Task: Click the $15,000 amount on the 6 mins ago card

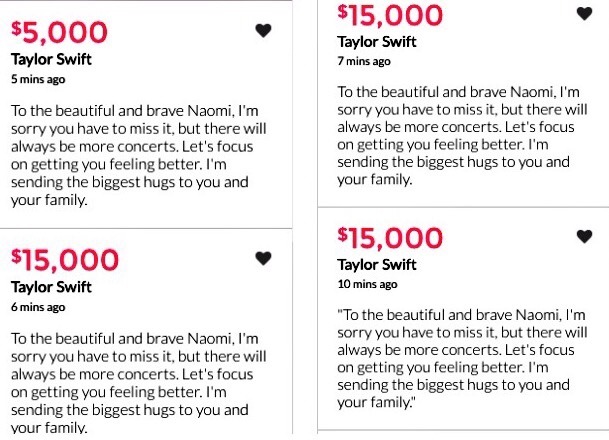Action: (65, 259)
